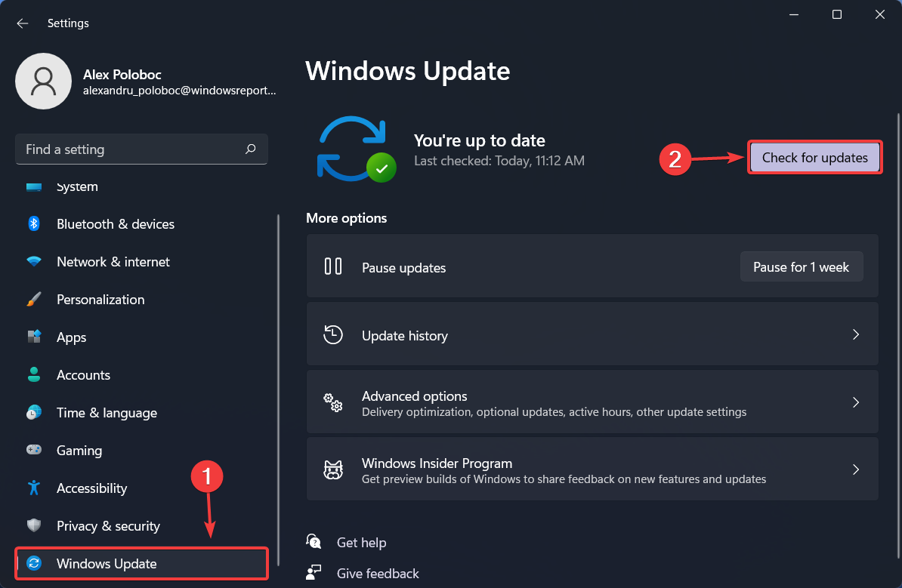Select the Time & language clock icon
Viewport: 902px width, 588px height.
(x=33, y=412)
